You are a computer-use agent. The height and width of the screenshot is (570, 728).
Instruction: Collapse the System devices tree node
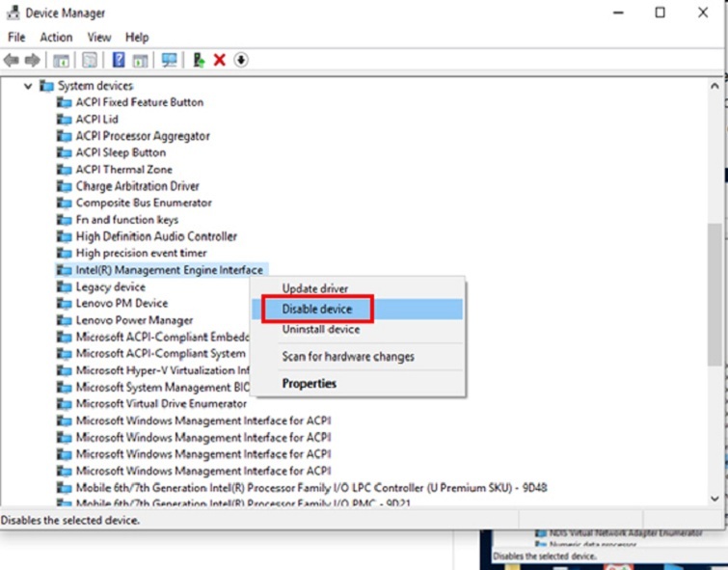tap(26, 86)
